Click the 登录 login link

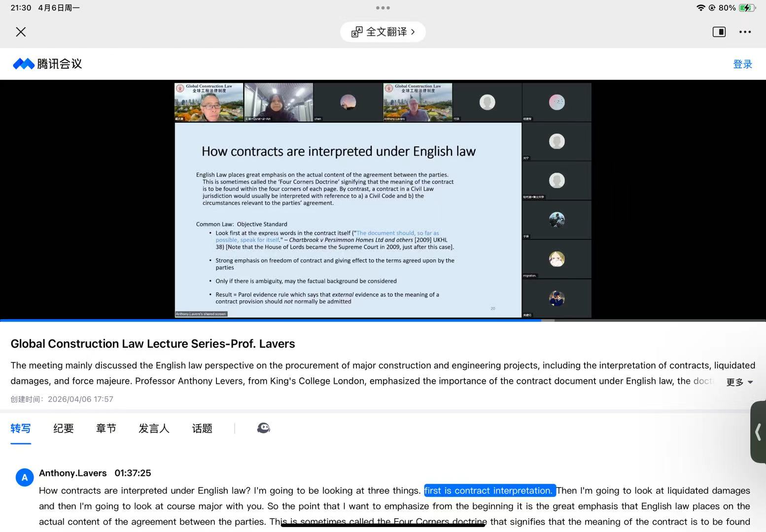742,64
